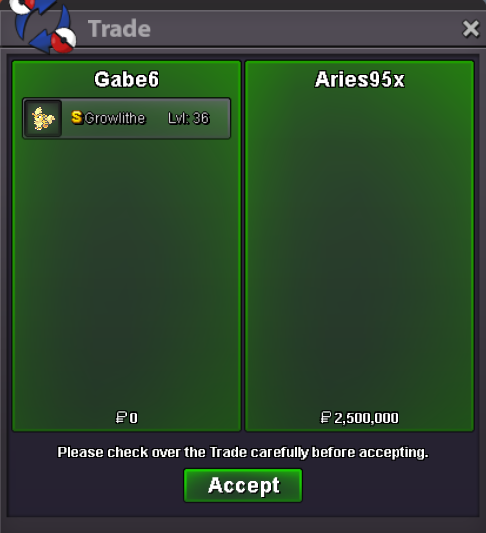The height and width of the screenshot is (533, 486).
Task: Click dark footer area beside Accept button
Action: point(391,486)
